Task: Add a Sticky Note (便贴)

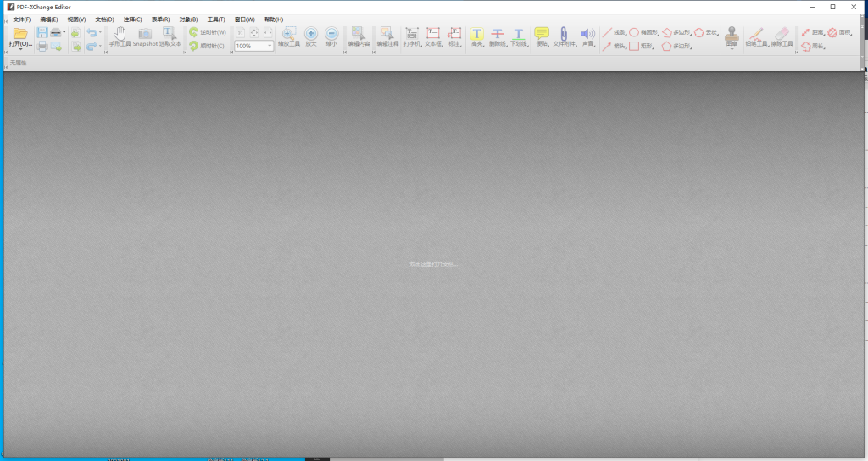Action: pos(542,37)
